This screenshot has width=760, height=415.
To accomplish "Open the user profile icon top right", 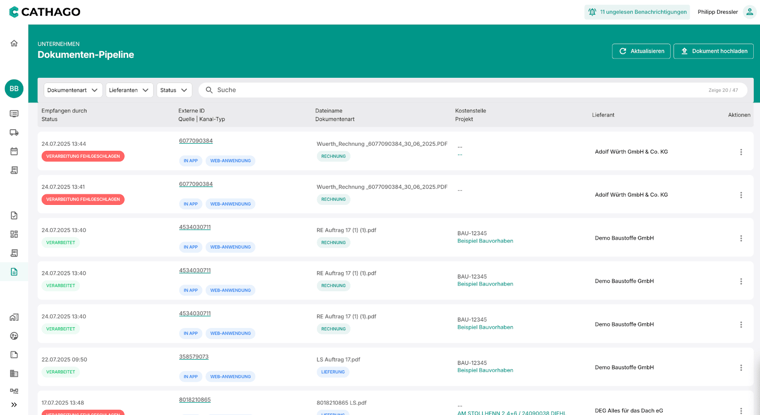I will pyautogui.click(x=750, y=12).
